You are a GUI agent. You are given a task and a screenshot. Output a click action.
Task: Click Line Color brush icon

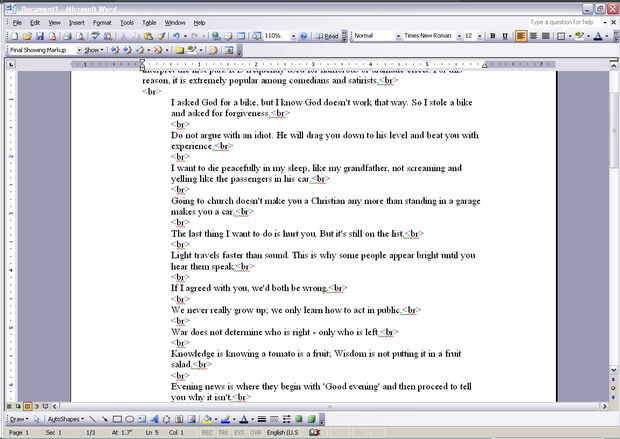(225, 419)
